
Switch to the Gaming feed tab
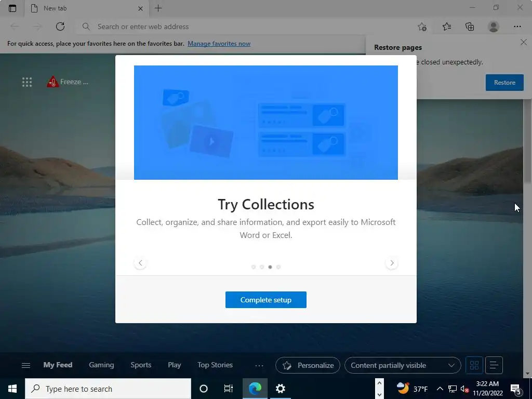pyautogui.click(x=101, y=365)
